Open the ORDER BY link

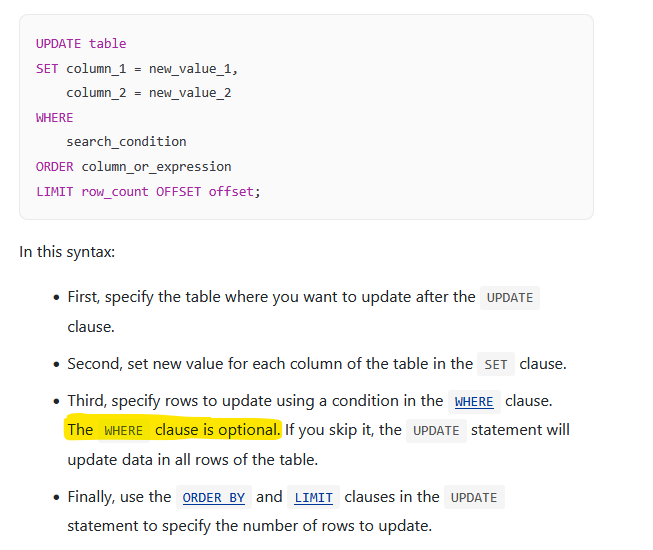pyautogui.click(x=214, y=498)
